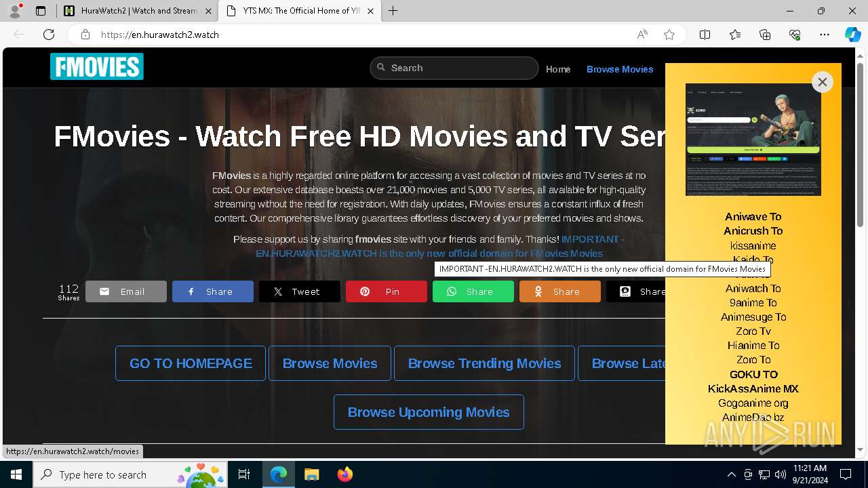Screen dimensions: 868x488
Task: Share the site on Facebook
Action: 213,291
